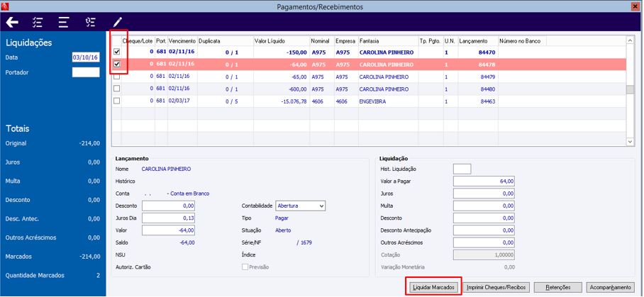This screenshot has width=644, height=297.
Task: Check the checkbox for the -65,00 row
Action: (117, 77)
